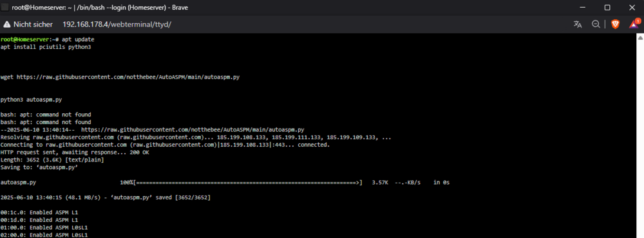Click the window title bar app icon
This screenshot has width=644, height=238.
(5, 7)
